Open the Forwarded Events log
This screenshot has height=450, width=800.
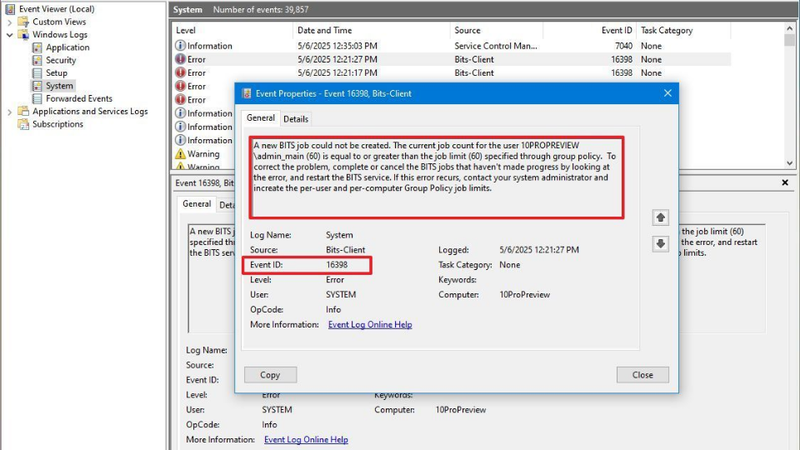[x=79, y=98]
